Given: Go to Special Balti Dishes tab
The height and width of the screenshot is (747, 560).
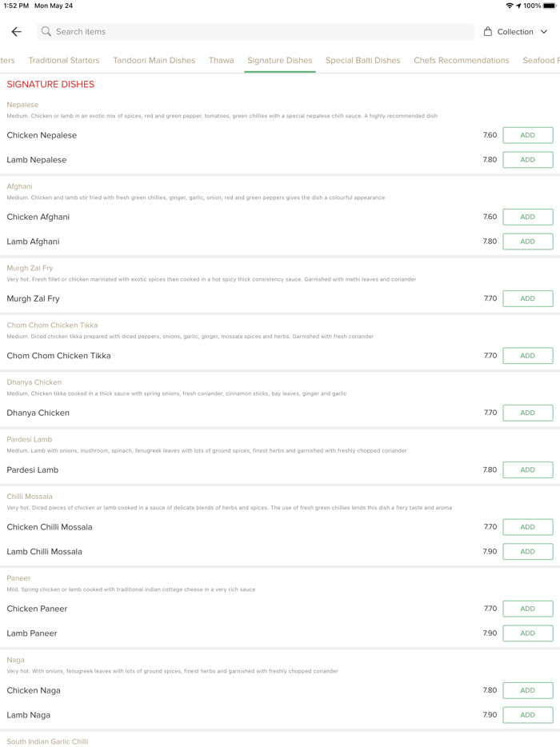Looking at the screenshot, I should [x=362, y=61].
